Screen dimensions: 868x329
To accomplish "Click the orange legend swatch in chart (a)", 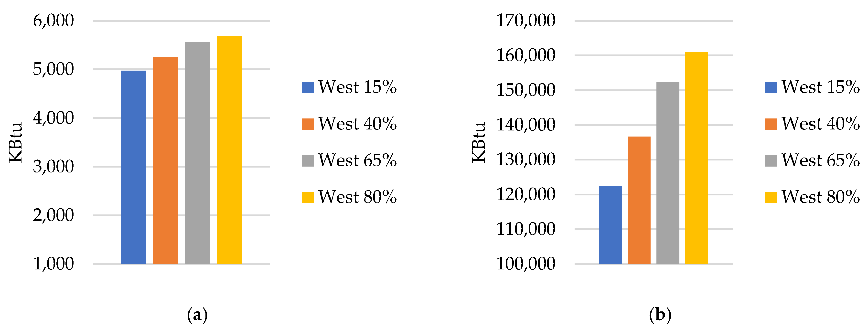I will coord(308,124).
